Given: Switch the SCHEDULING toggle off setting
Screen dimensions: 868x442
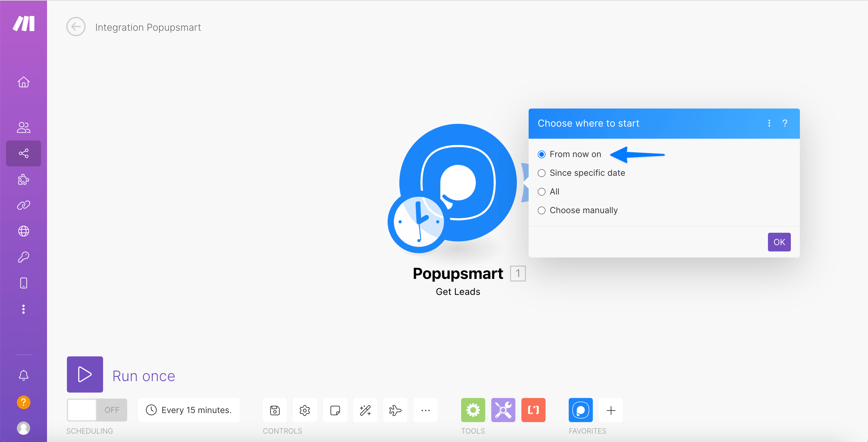Looking at the screenshot, I should click(x=97, y=410).
